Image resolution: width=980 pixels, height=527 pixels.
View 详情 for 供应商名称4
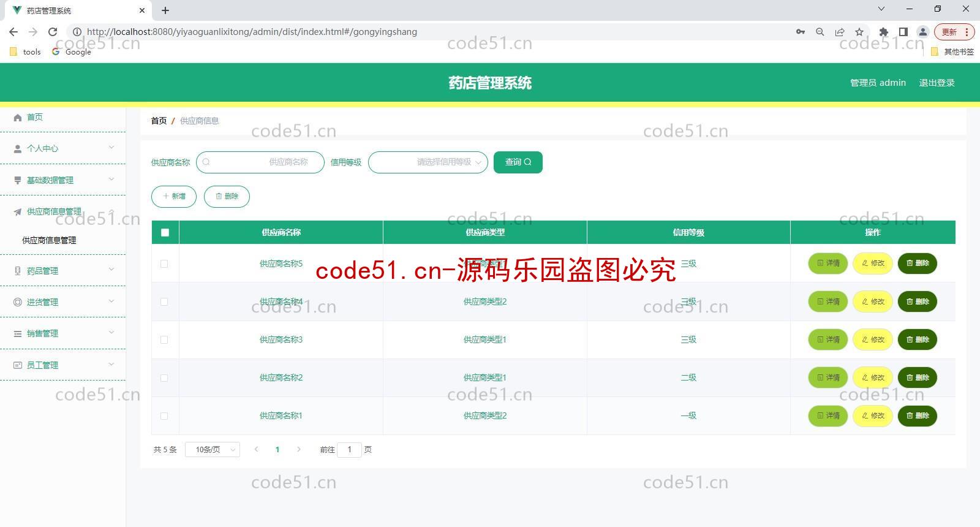[828, 301]
